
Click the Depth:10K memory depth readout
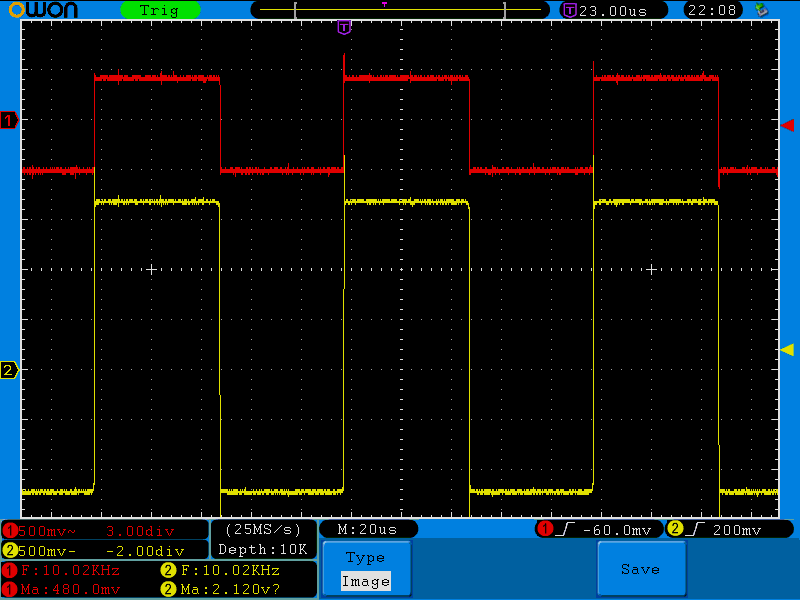[x=263, y=549]
